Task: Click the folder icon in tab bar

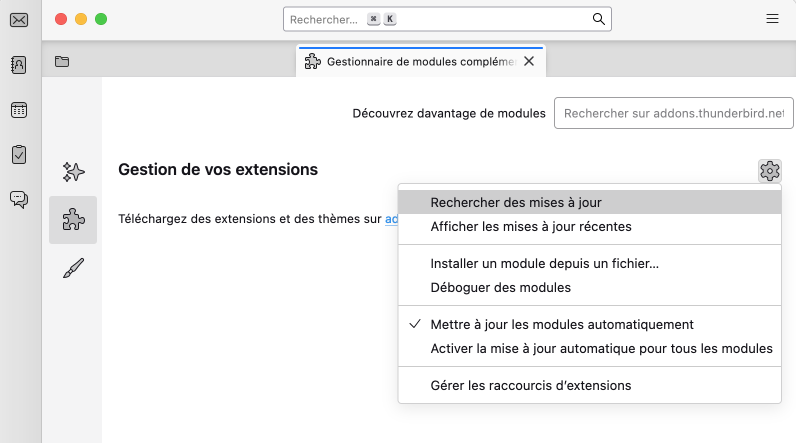Action: click(x=62, y=62)
